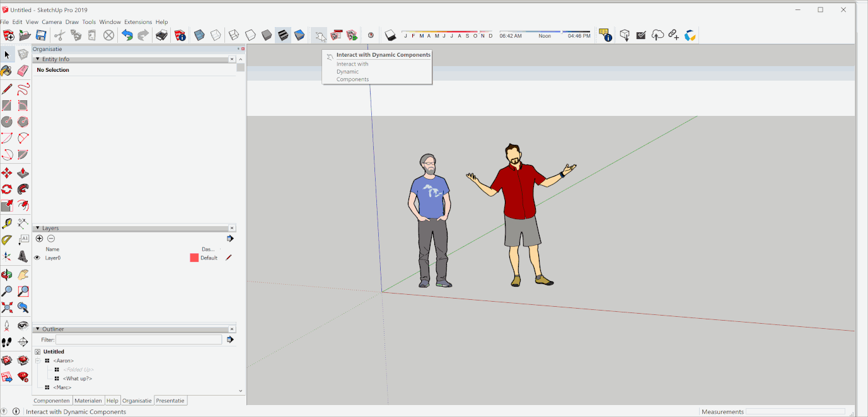Collapse the Layers panel header
Image resolution: width=868 pixels, height=417 pixels.
tap(38, 228)
